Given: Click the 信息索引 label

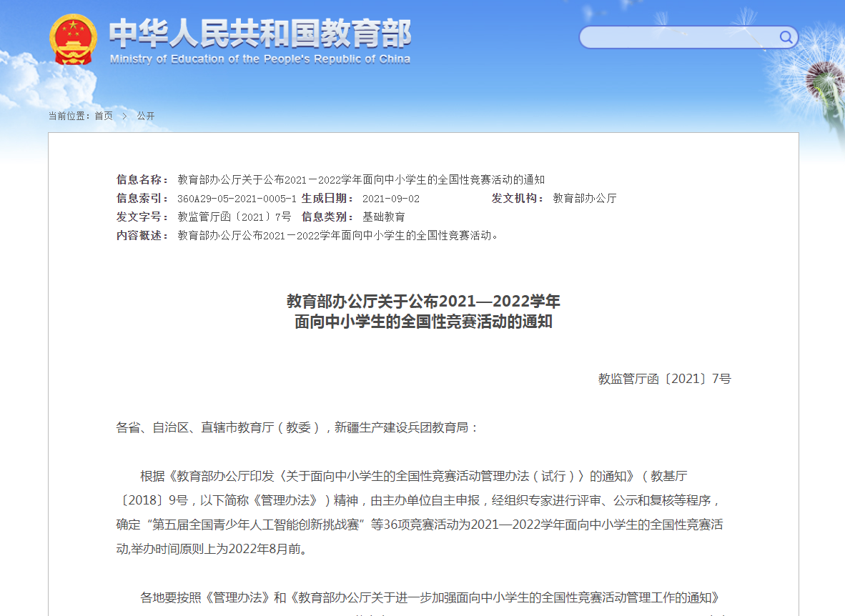Looking at the screenshot, I should pyautogui.click(x=142, y=199).
